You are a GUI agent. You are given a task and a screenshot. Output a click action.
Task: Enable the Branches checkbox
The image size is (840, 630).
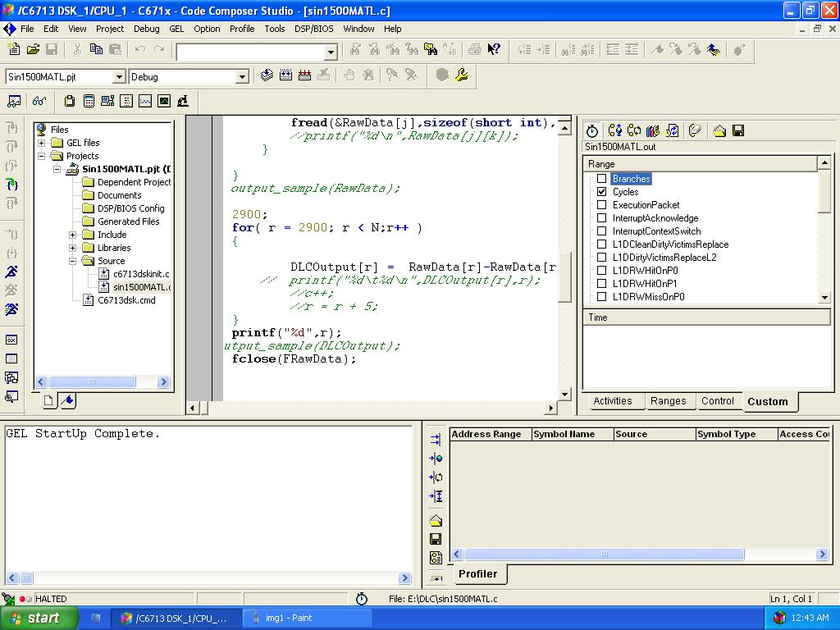point(601,178)
